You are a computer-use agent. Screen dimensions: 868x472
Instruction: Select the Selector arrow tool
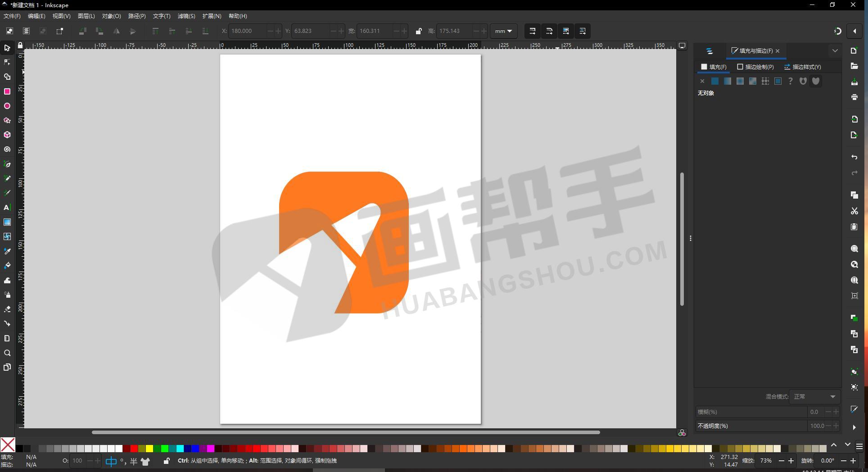(x=7, y=48)
